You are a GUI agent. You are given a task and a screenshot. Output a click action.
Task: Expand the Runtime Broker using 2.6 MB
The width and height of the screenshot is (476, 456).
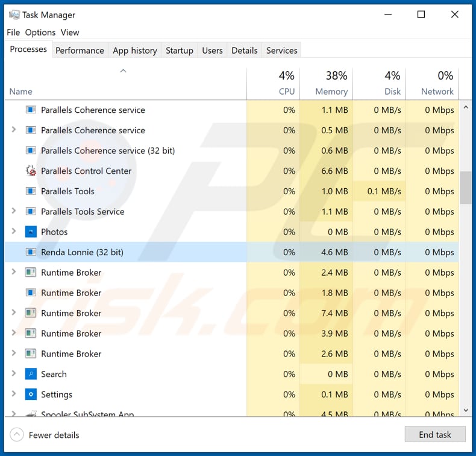coord(14,353)
